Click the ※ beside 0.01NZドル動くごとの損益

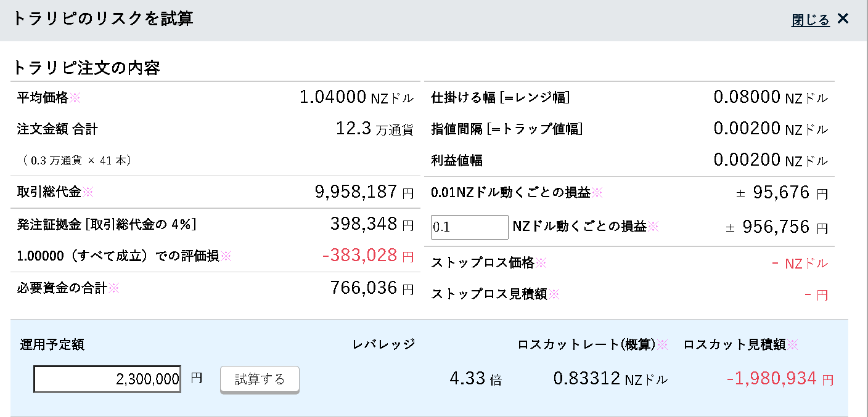597,193
